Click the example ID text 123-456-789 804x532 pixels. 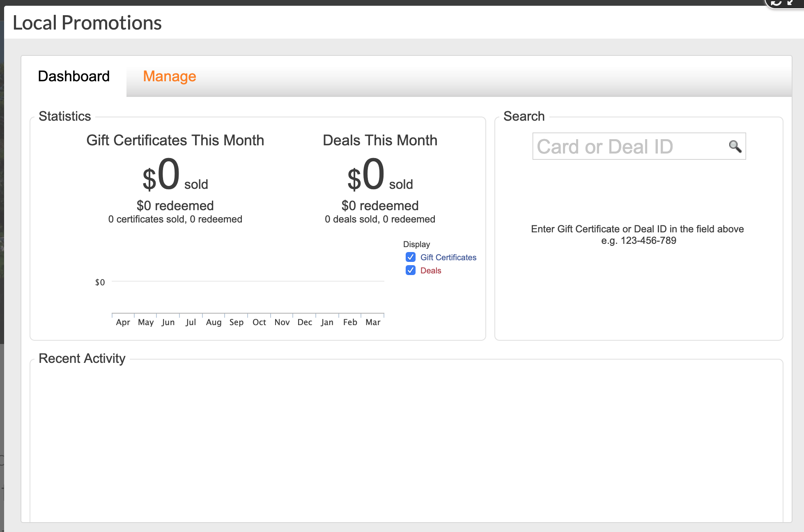click(x=648, y=241)
